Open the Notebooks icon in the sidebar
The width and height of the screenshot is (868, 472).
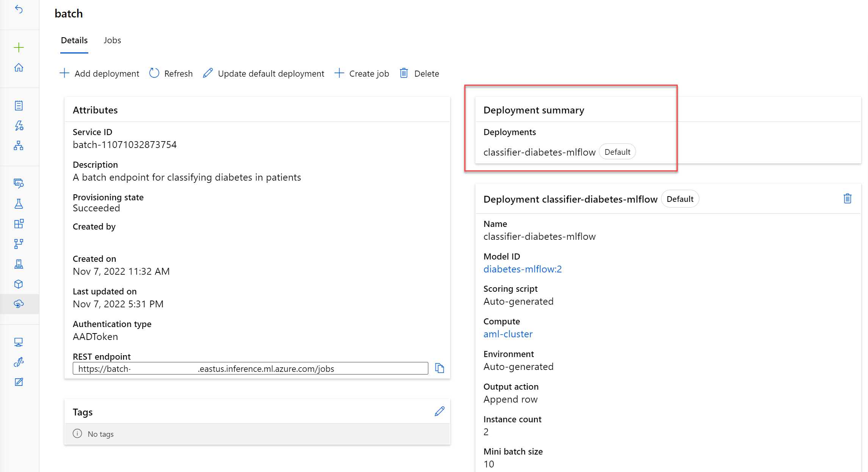coord(19,105)
